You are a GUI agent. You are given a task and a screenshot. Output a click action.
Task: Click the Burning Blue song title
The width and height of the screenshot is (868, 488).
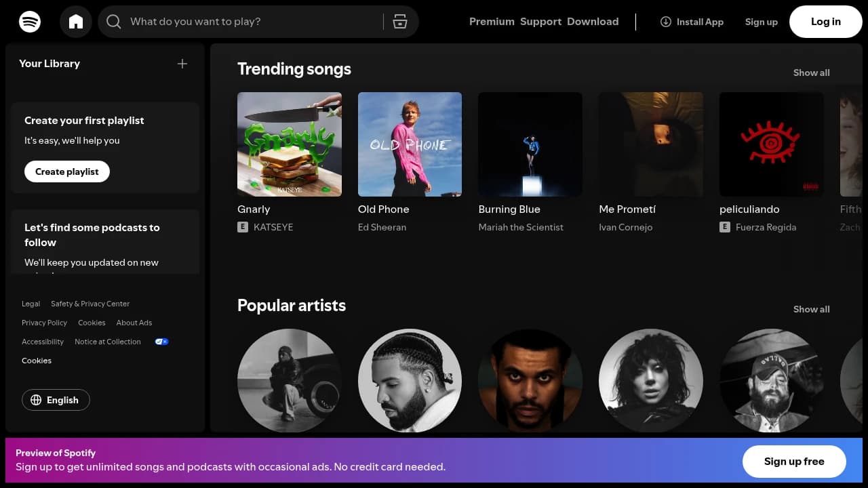[509, 209]
